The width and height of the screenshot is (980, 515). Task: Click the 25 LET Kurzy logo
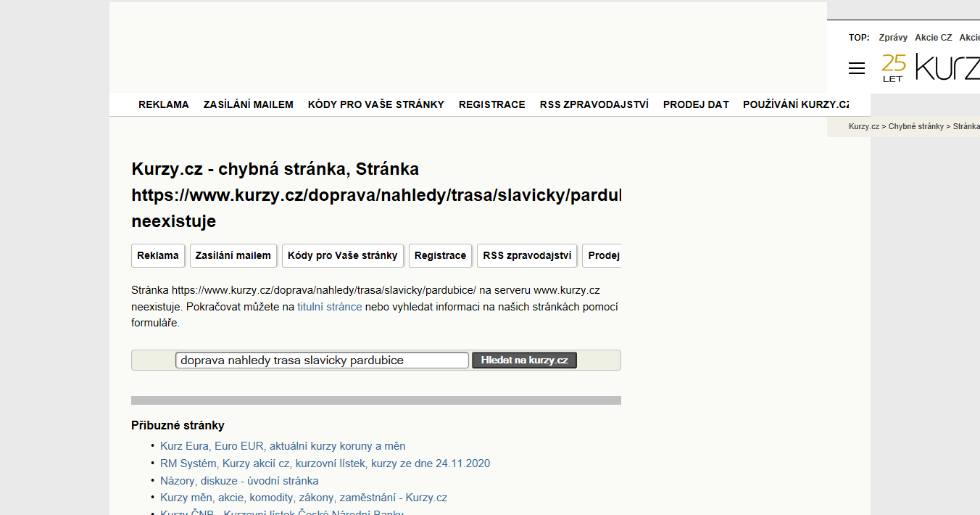click(930, 67)
